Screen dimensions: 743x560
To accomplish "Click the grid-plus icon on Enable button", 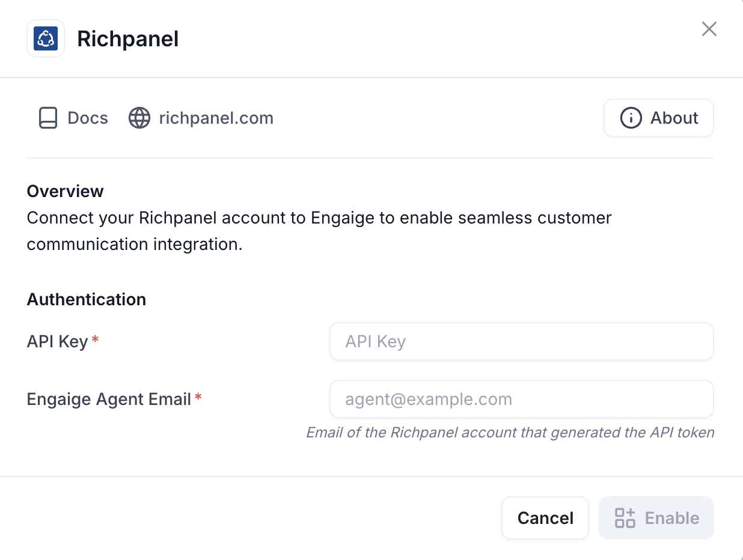I will point(625,518).
